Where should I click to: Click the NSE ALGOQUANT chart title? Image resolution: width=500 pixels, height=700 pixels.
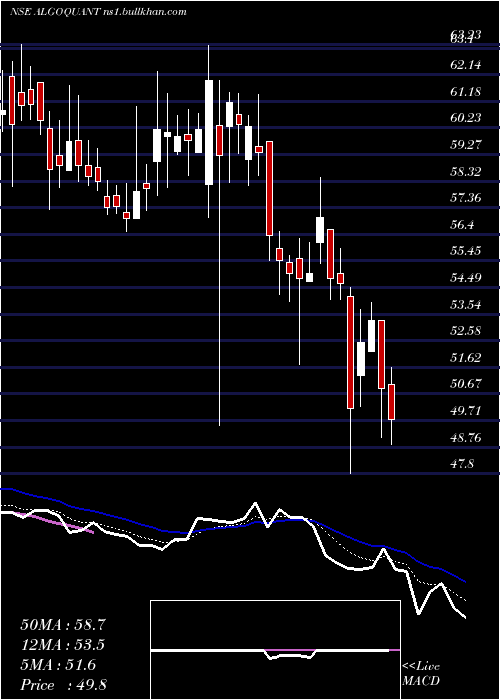pyautogui.click(x=98, y=12)
